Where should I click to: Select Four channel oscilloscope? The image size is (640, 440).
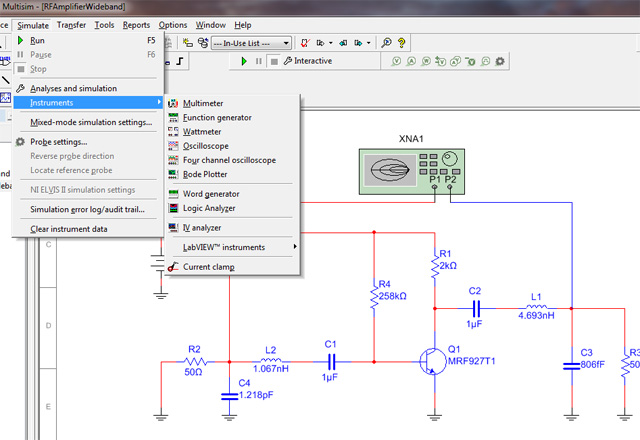[x=232, y=160]
